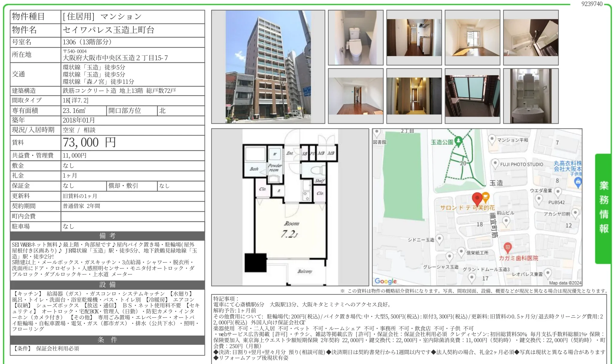Image resolution: width=616 pixels, height=364 pixels.
Task: Open the washbasin vanity photo thumbnail
Action: click(x=531, y=96)
